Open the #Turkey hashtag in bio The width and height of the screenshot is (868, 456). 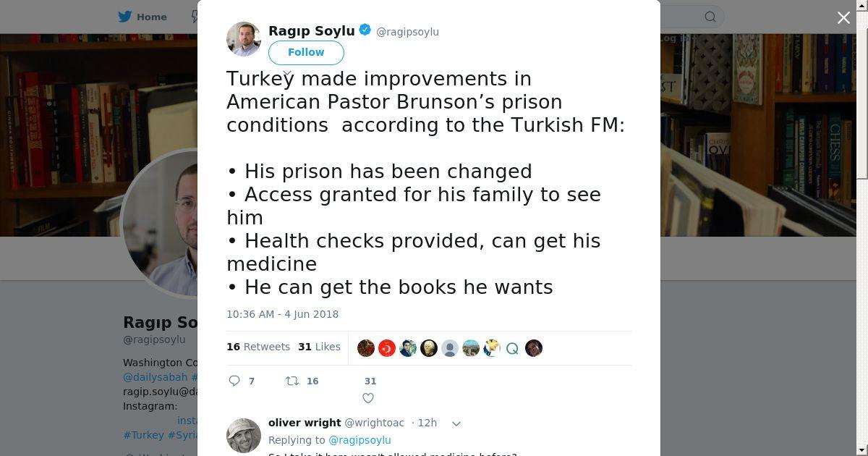coord(143,435)
